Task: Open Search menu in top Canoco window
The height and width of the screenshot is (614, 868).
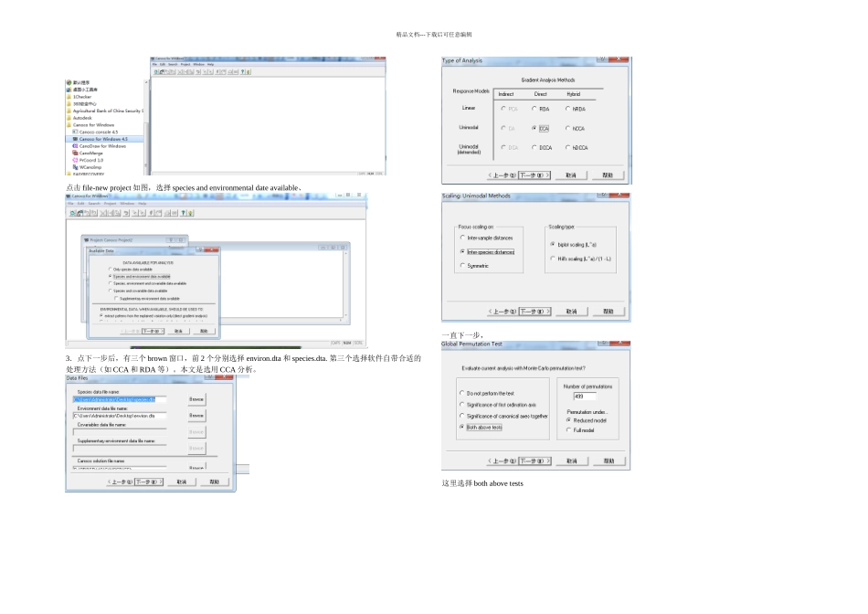Action: pyautogui.click(x=173, y=64)
